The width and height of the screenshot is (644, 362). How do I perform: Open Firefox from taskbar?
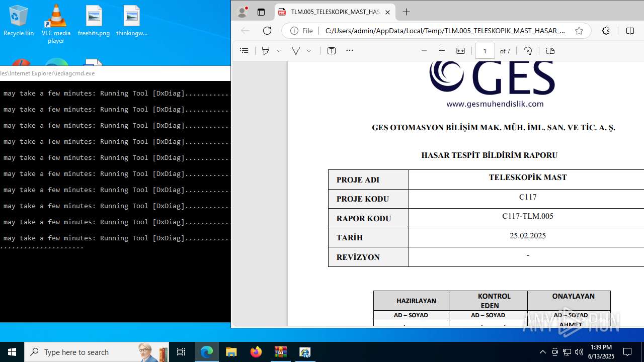click(256, 352)
